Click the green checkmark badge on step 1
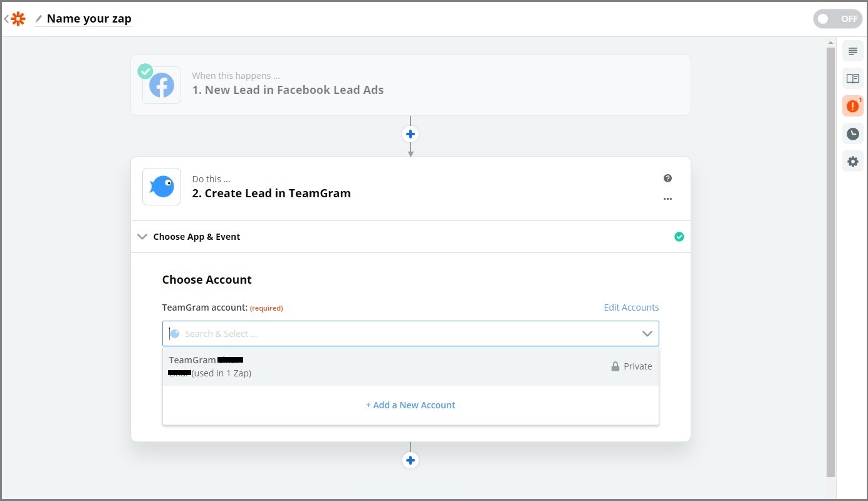Viewport: 868px width, 501px height. (145, 71)
